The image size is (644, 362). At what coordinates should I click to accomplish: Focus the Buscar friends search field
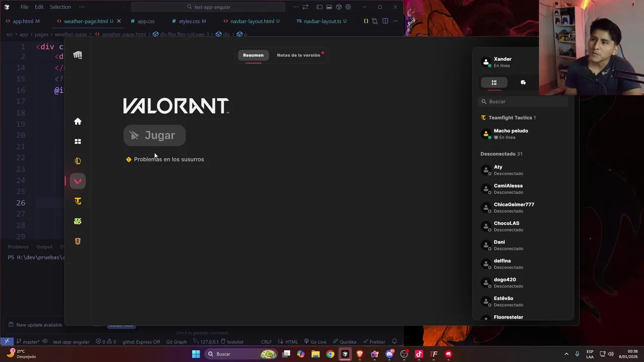[523, 102]
